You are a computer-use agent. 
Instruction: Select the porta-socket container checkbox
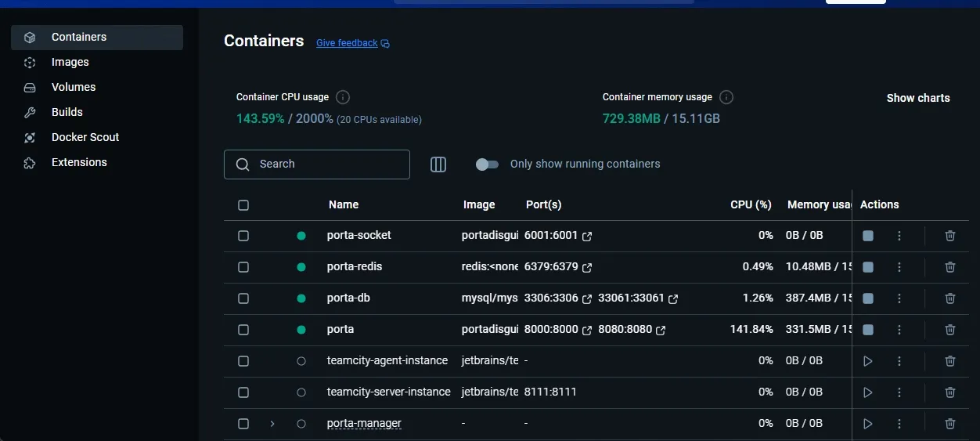pos(243,236)
